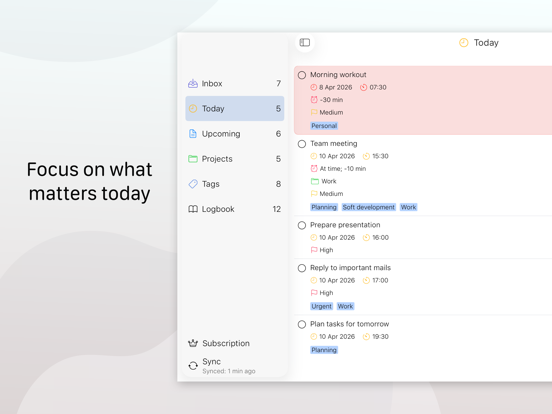Click the Inbox tray icon

(193, 83)
